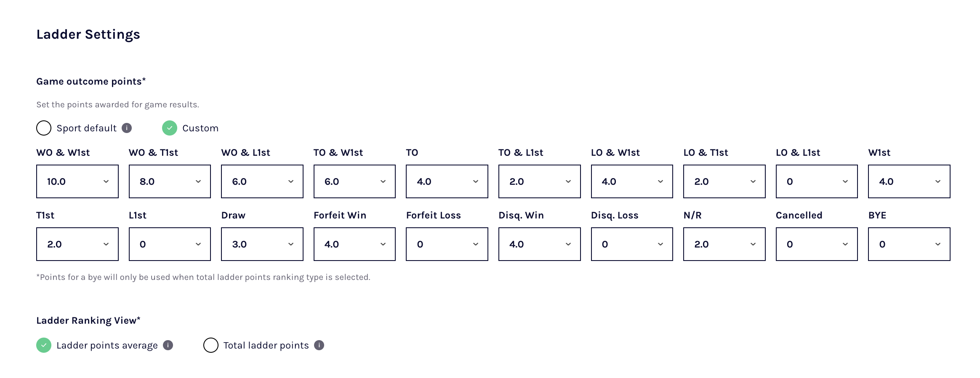The width and height of the screenshot is (980, 378).
Task: Expand the TO & W1st dropdown
Action: tap(354, 181)
